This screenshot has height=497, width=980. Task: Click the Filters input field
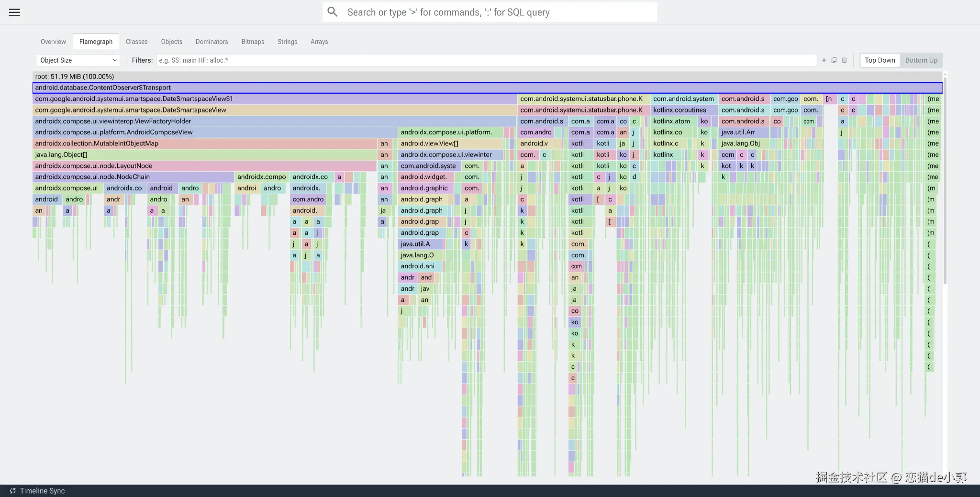pos(487,60)
